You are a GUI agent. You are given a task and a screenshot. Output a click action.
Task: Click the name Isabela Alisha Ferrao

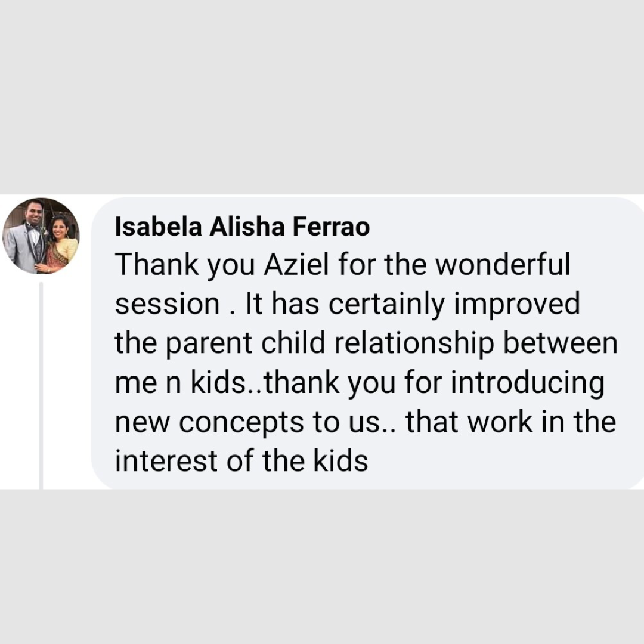242,227
